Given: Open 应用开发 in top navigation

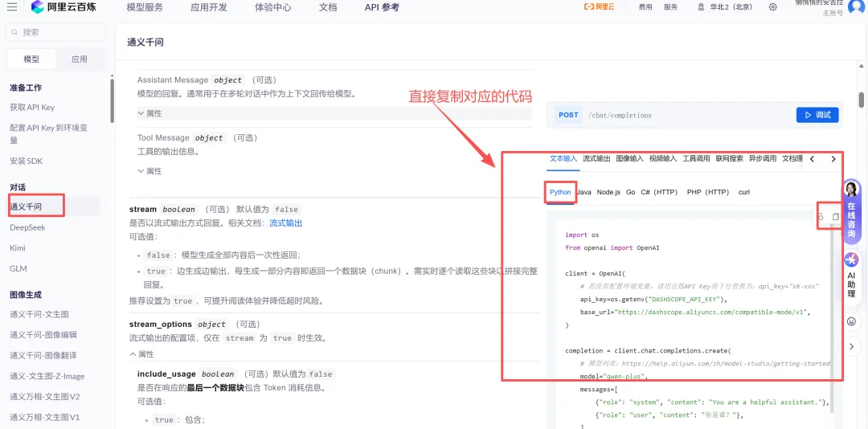Looking at the screenshot, I should 209,7.
